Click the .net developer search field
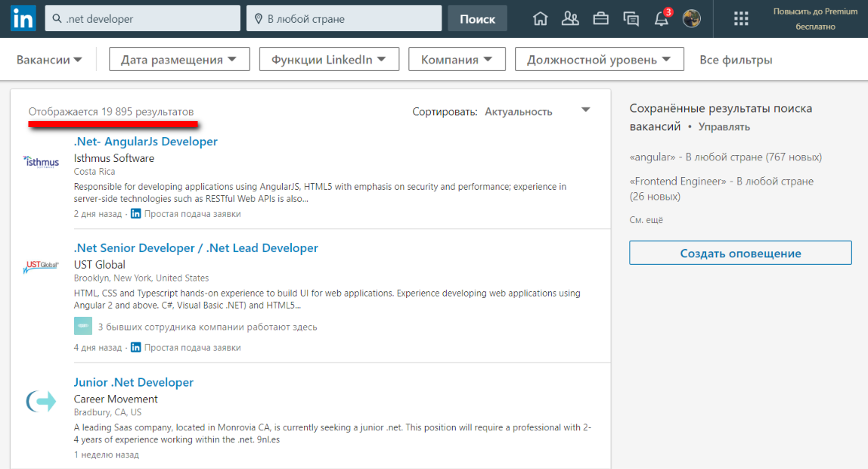 point(143,19)
